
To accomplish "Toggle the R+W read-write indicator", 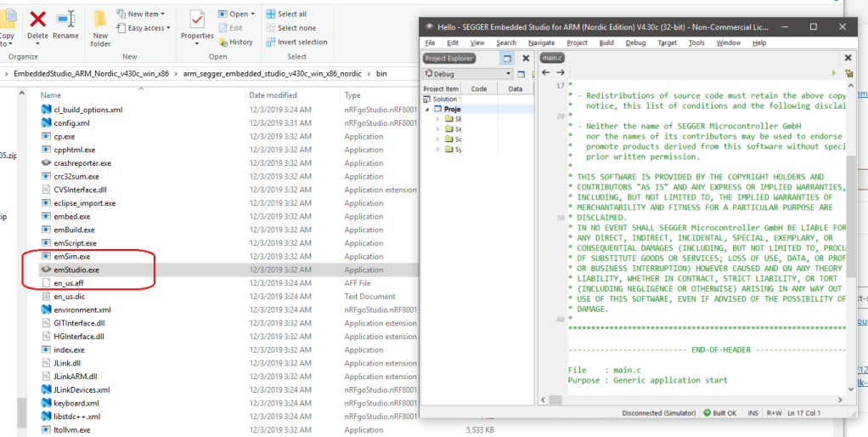I will coord(774,413).
